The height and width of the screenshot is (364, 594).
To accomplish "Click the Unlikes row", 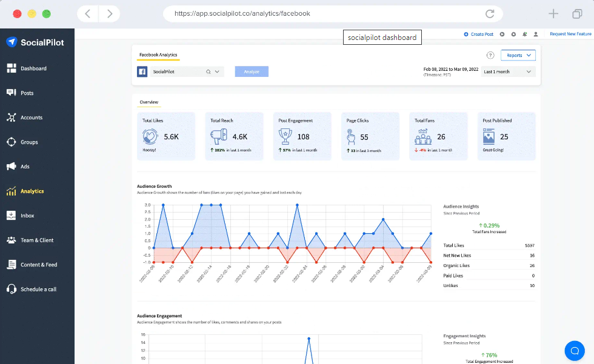I will point(489,286).
